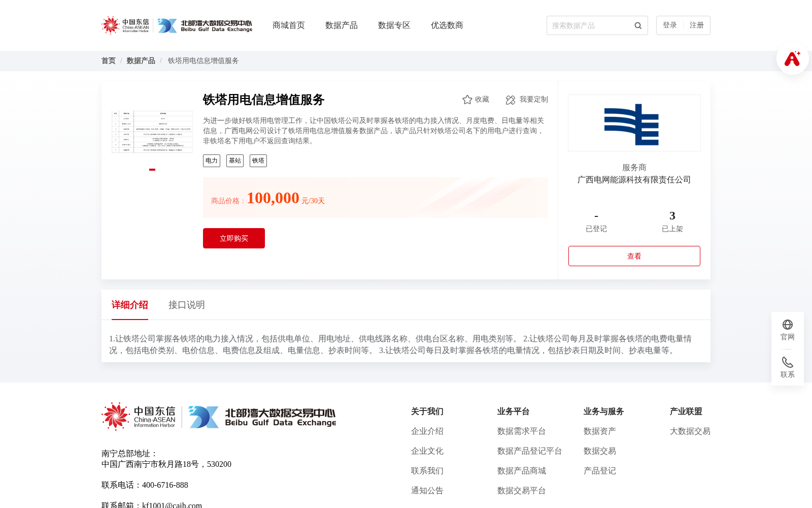Open the 优选数商 navigation menu
This screenshot has height=508, width=812.
coord(447,25)
